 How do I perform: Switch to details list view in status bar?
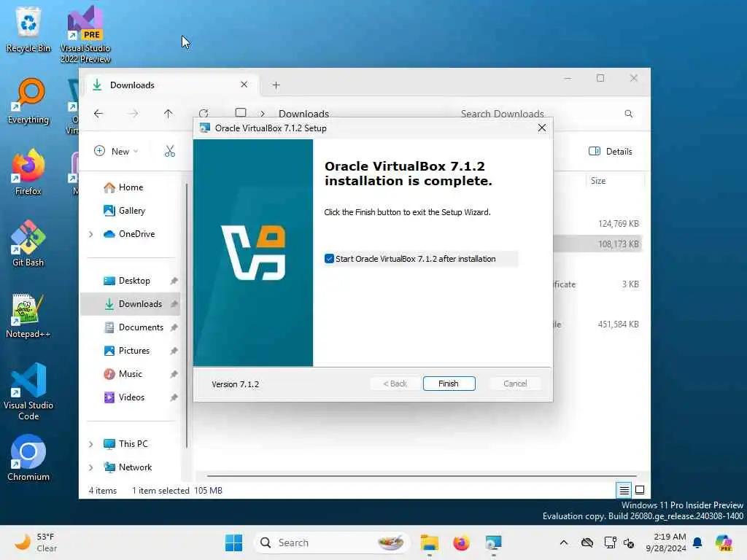(x=624, y=489)
